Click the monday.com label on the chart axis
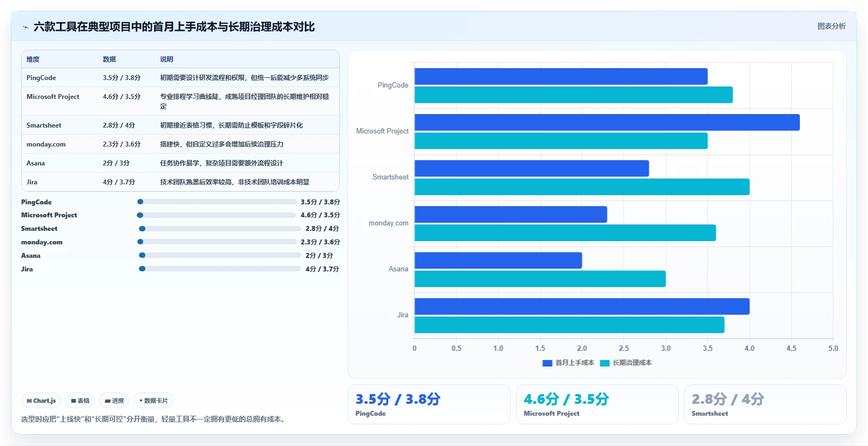The width and height of the screenshot is (868, 446). pyautogui.click(x=389, y=223)
